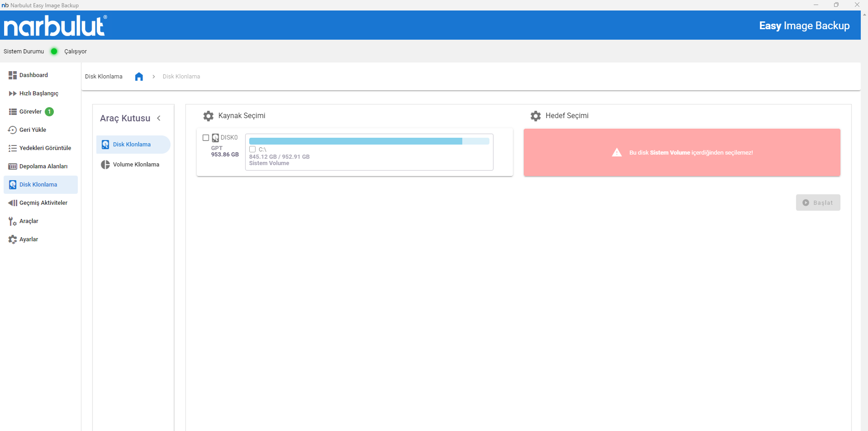Select Disk Klonlama in Araç Kutusu
The height and width of the screenshot is (431, 868).
coord(132,145)
